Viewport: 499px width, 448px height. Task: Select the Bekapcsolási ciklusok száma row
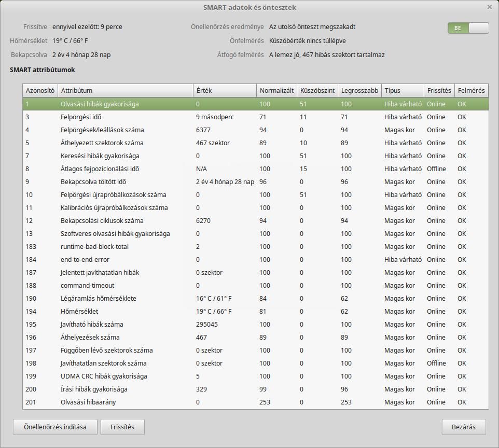click(x=256, y=221)
